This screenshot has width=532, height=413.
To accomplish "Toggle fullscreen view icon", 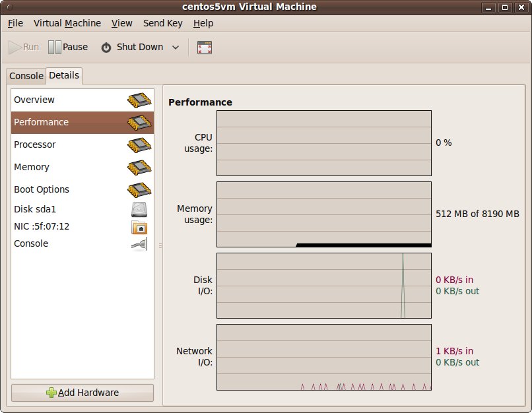I will point(205,48).
